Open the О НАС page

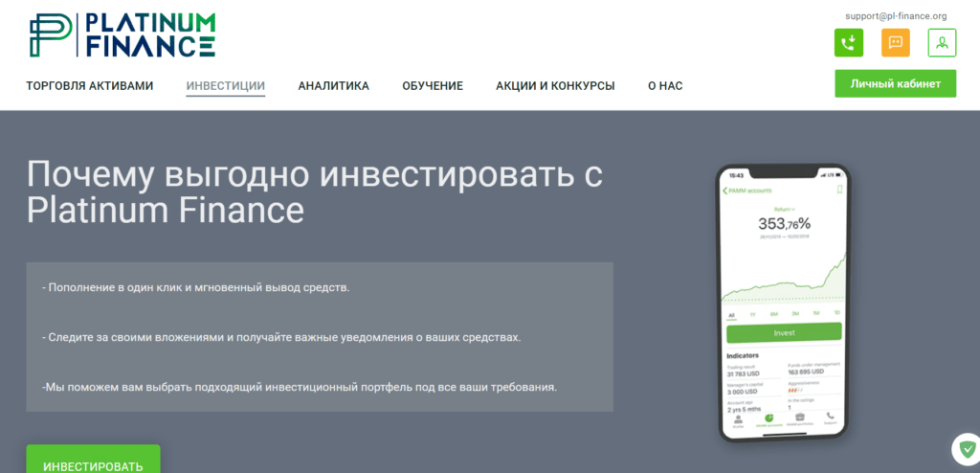(665, 86)
